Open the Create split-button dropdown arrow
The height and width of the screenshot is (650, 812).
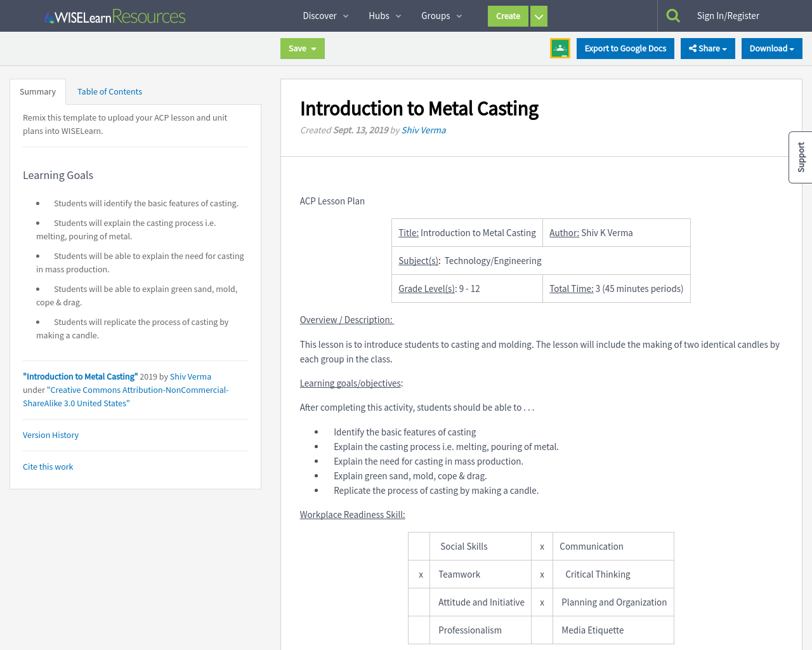pyautogui.click(x=538, y=16)
